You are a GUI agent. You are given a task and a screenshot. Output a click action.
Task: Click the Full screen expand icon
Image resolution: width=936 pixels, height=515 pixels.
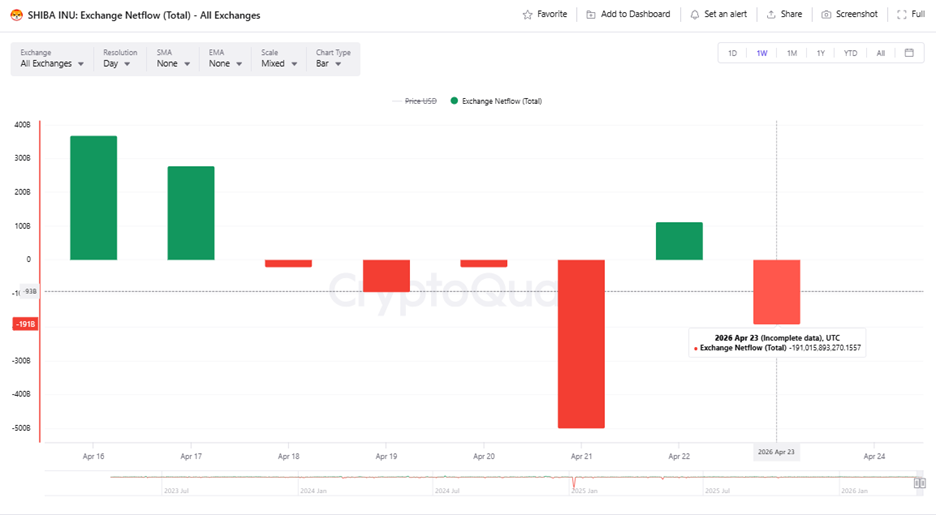(901, 14)
